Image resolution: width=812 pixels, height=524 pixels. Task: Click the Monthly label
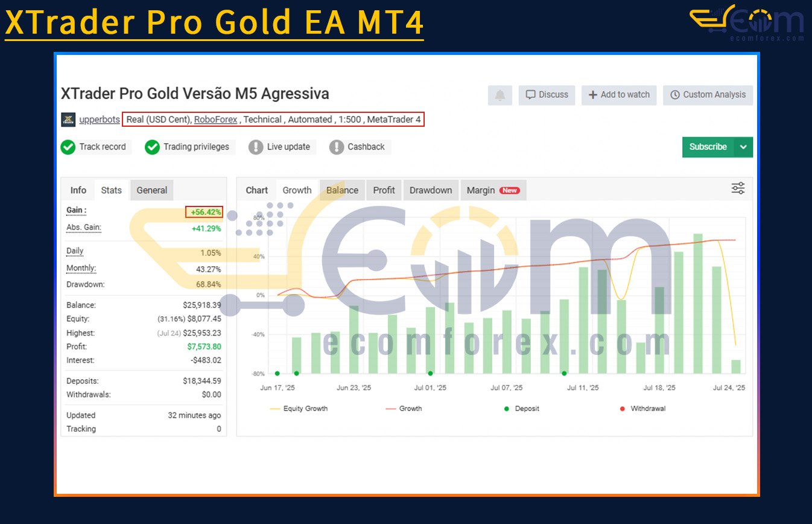point(81,268)
